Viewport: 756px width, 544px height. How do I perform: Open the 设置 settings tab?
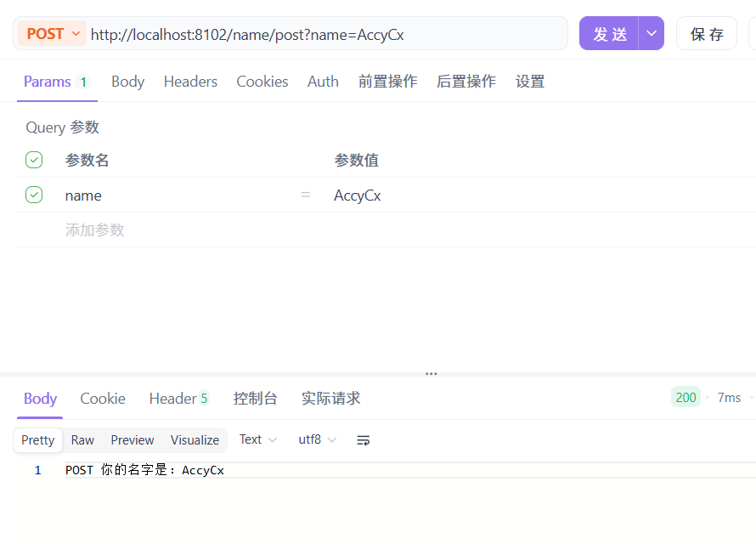[x=529, y=81]
